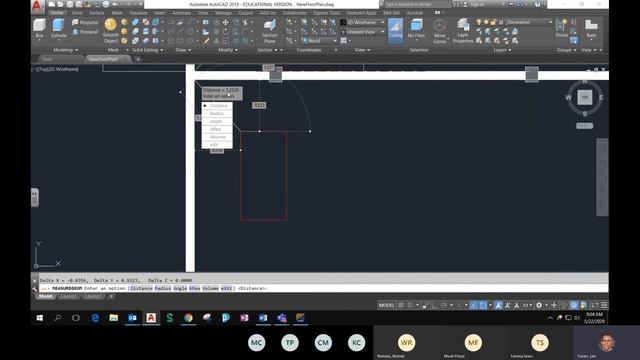
Task: Choose Area in the measure popup
Action: (x=217, y=129)
